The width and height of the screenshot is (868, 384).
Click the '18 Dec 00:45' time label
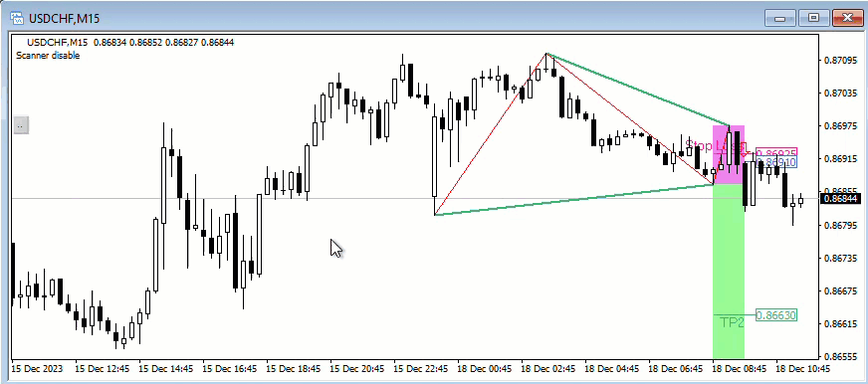(485, 368)
